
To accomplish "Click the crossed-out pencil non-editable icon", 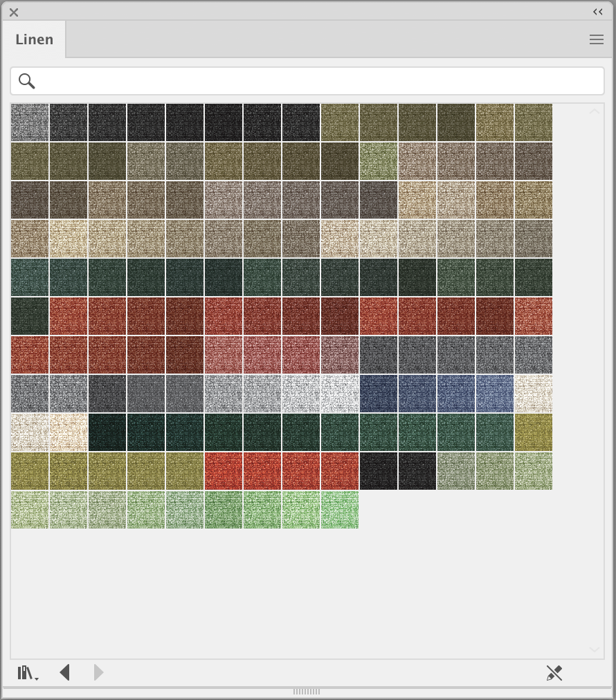I will coord(554,672).
